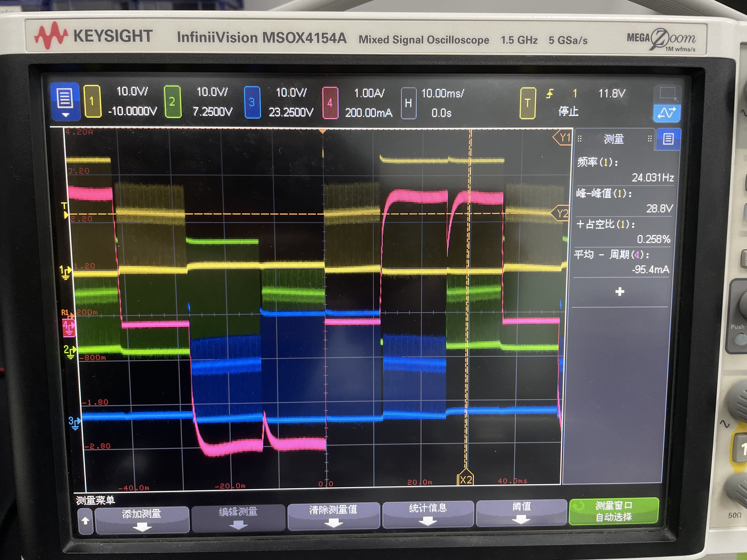The height and width of the screenshot is (560, 747).
Task: Toggle the green channel 2 badge
Action: (x=172, y=102)
